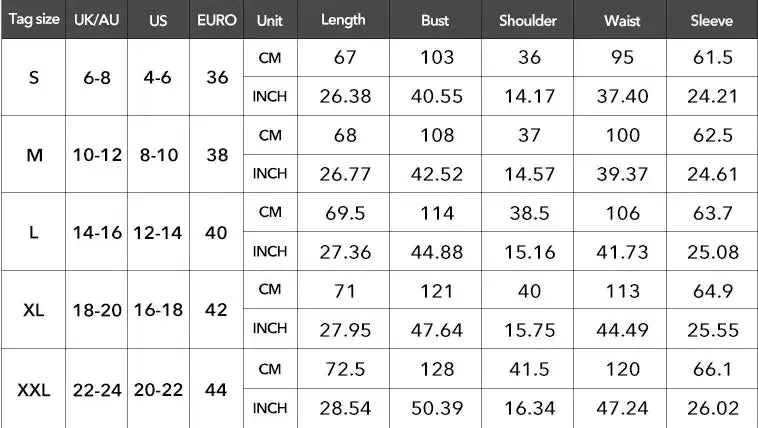
Task: Select the Length column header
Action: pyautogui.click(x=344, y=20)
